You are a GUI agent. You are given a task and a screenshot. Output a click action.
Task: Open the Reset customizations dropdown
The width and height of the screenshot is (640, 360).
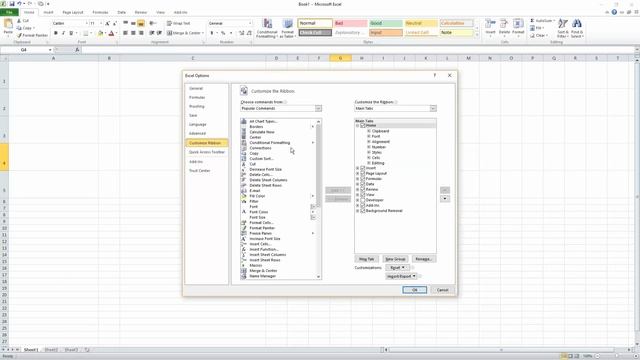(397, 268)
